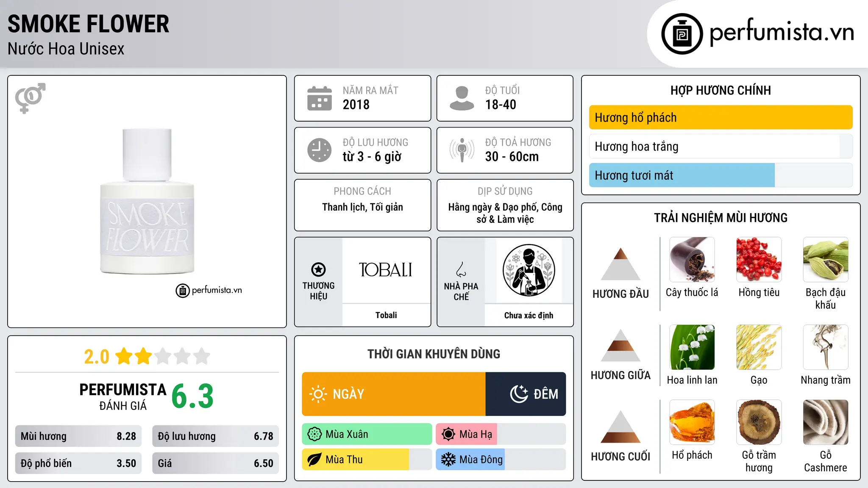Click the 2018 release year value
The height and width of the screenshot is (488, 868).
356,105
